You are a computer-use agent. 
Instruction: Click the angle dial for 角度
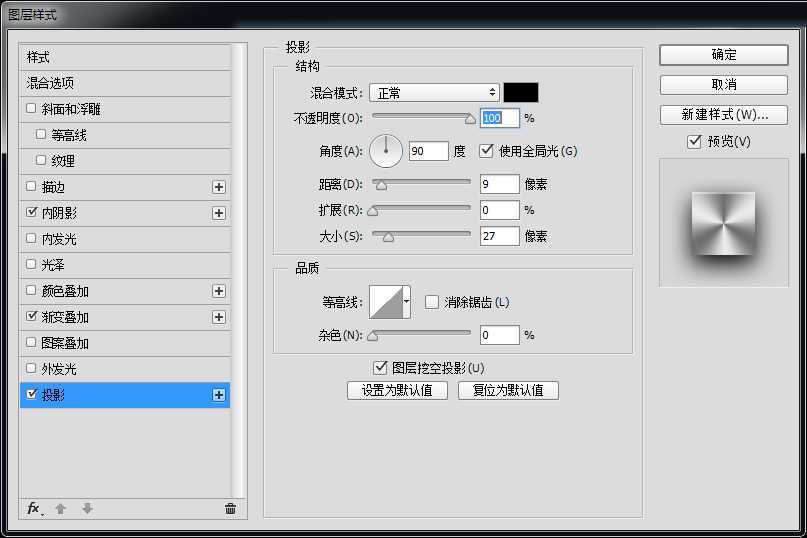(386, 151)
